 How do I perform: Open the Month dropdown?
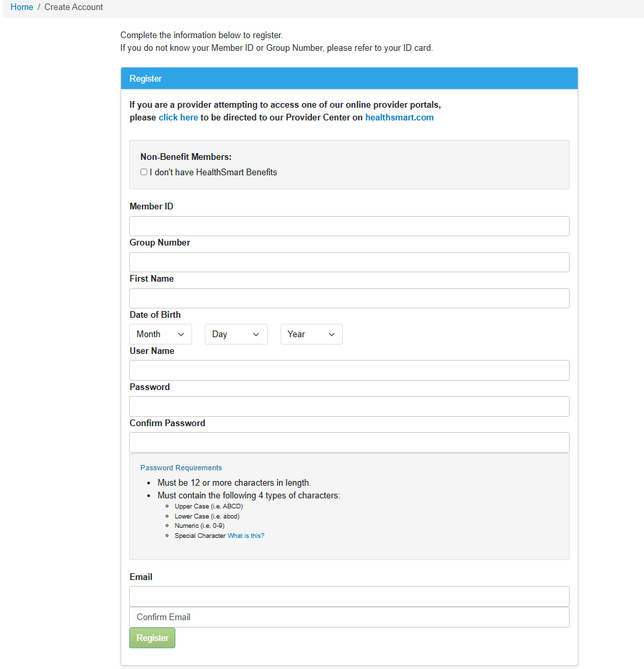coord(161,334)
